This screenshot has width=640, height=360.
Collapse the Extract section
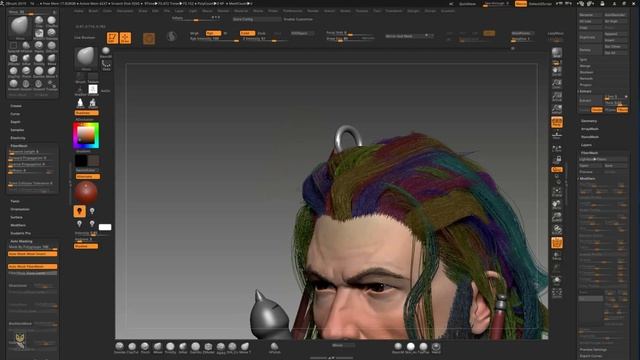586,91
